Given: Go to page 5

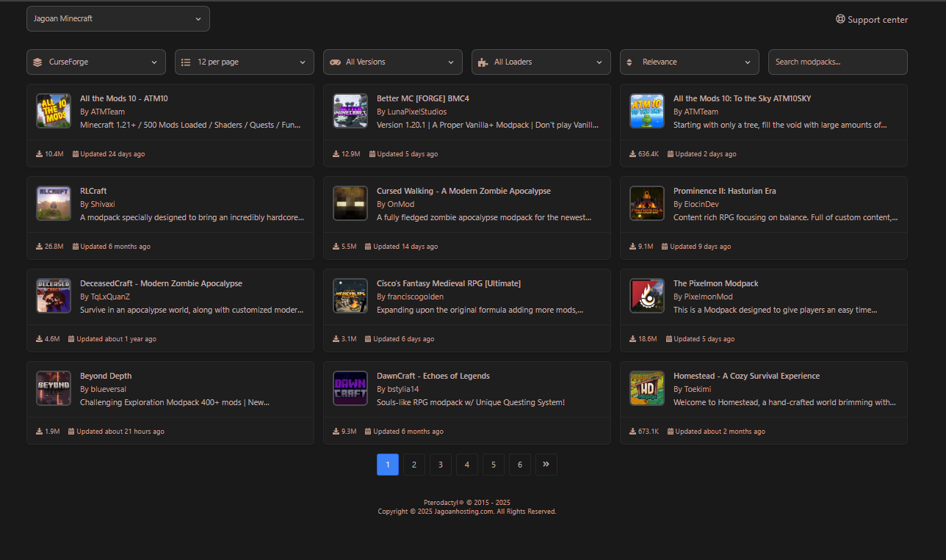Looking at the screenshot, I should pos(494,465).
